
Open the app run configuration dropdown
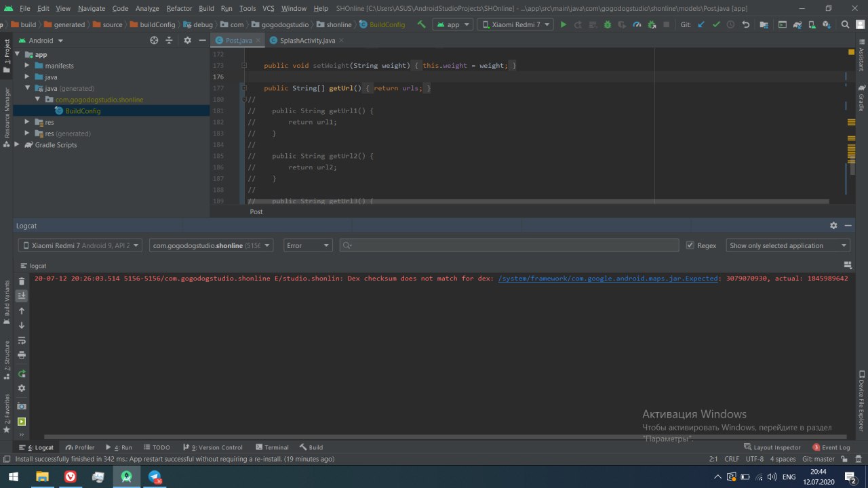[x=454, y=24]
